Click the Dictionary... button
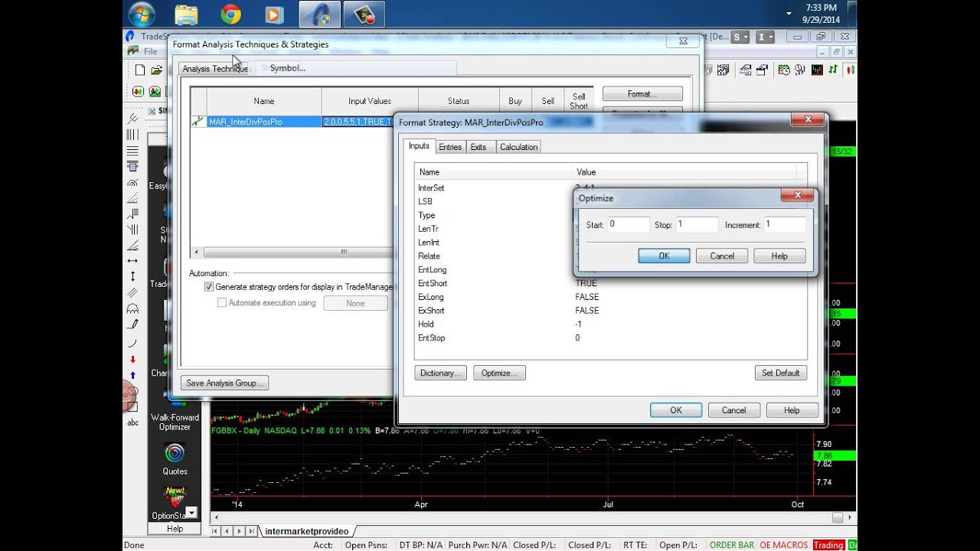 pyautogui.click(x=440, y=373)
